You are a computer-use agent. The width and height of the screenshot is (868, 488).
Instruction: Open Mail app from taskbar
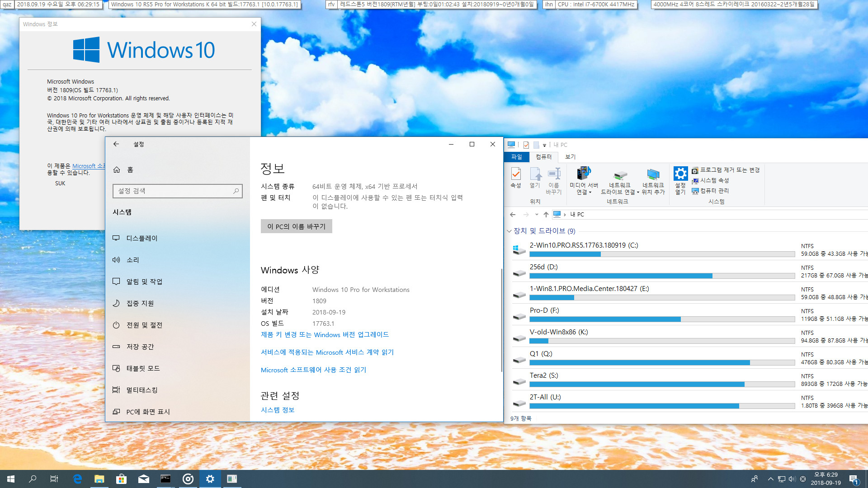pyautogui.click(x=143, y=479)
